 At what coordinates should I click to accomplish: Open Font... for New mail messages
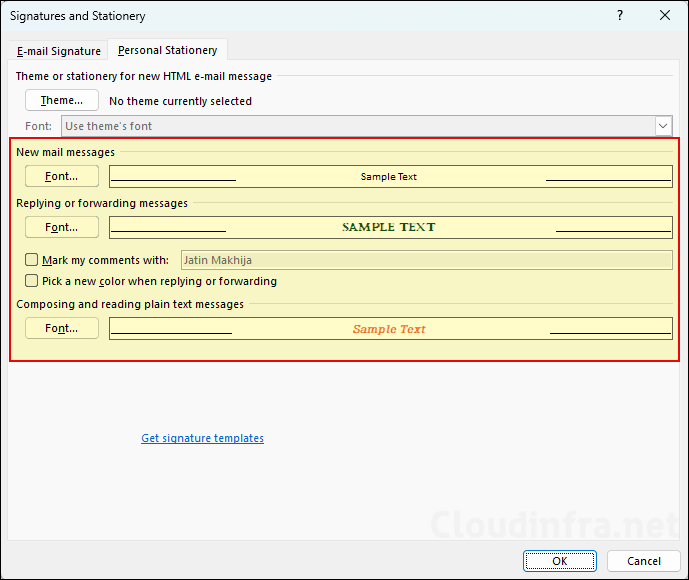62,176
